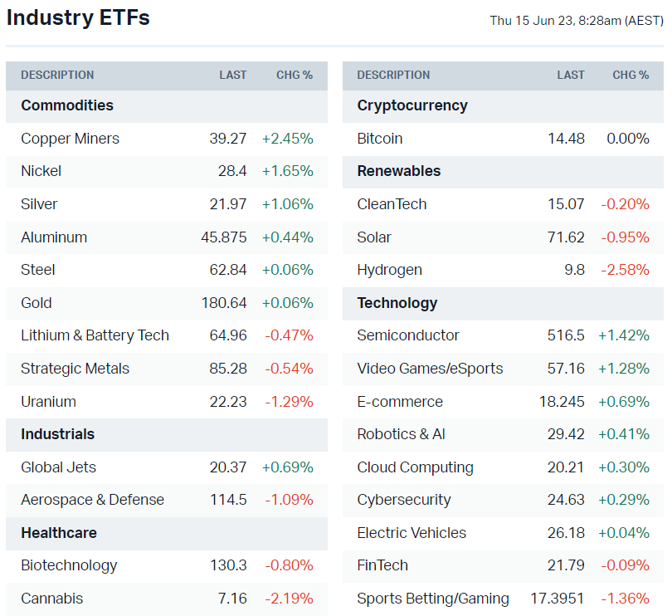
Task: Select the Nickel ETF entry
Action: click(x=41, y=171)
